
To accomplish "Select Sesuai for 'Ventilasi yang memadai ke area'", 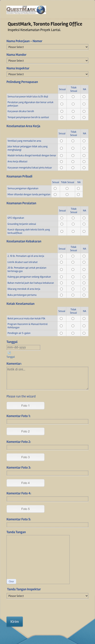I will [61, 141].
